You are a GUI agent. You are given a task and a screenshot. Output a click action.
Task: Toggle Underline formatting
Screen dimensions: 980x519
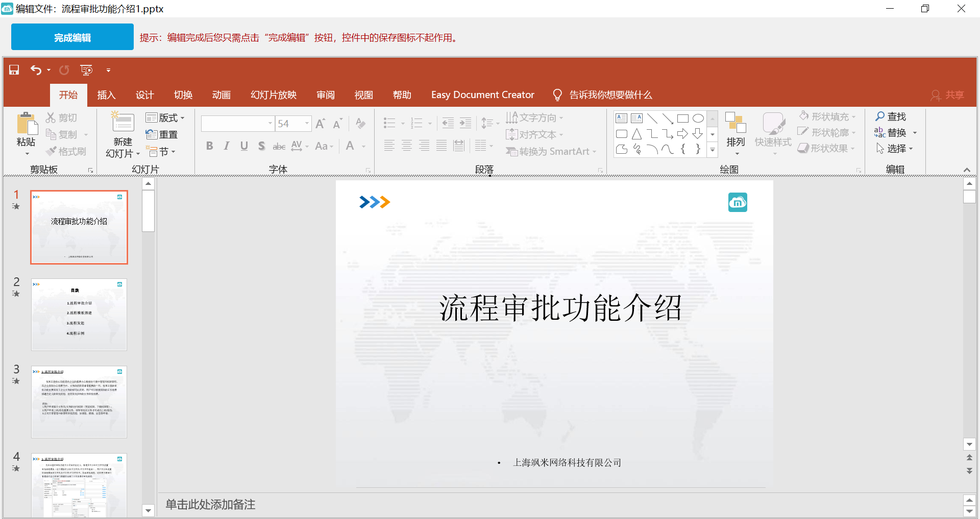(x=244, y=146)
